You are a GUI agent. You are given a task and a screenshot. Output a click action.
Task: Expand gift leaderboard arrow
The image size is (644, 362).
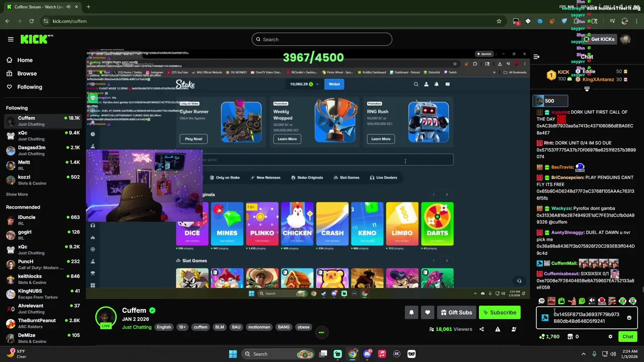coord(587,89)
